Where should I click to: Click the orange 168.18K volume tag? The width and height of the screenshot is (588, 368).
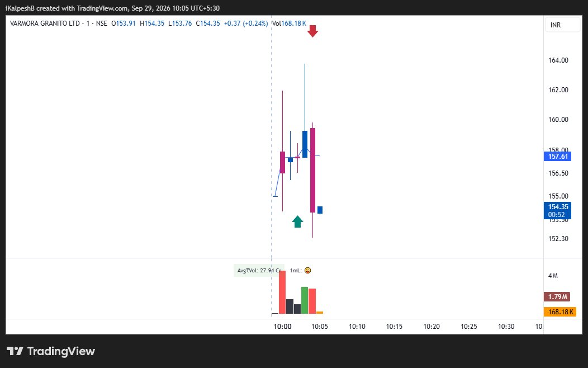(560, 312)
